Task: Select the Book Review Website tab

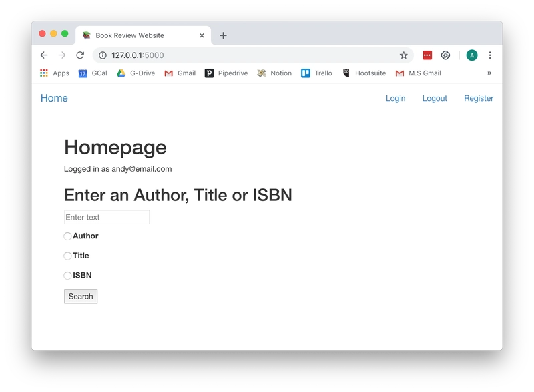Action: pos(143,35)
